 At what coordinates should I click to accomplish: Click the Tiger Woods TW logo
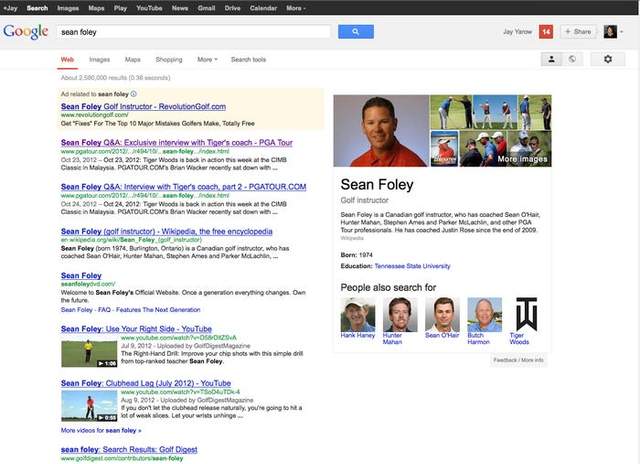pos(526,314)
